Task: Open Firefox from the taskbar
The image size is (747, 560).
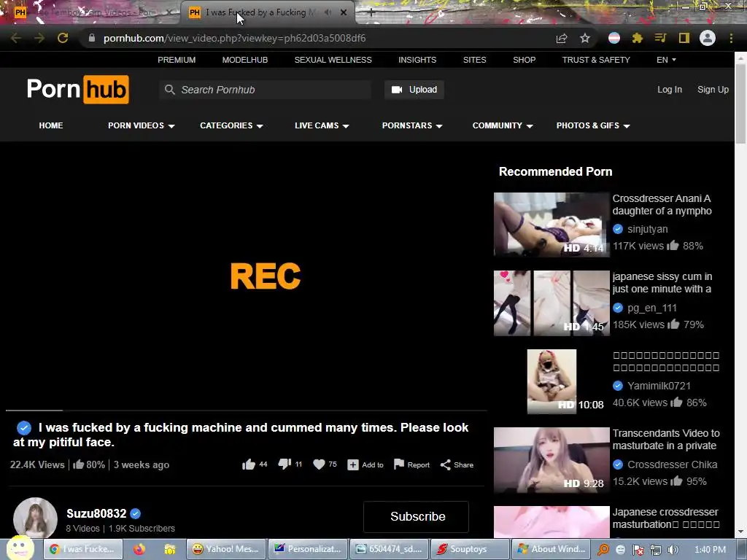Action: coord(139,549)
